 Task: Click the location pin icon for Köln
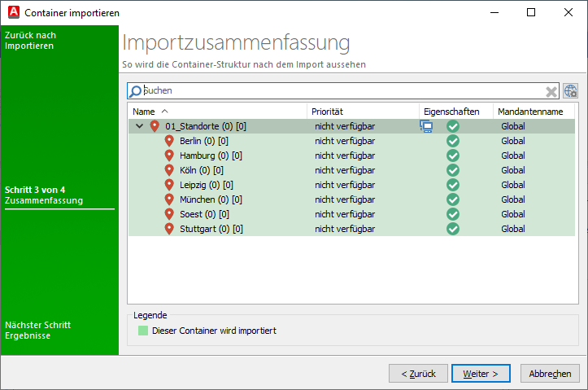(x=169, y=170)
